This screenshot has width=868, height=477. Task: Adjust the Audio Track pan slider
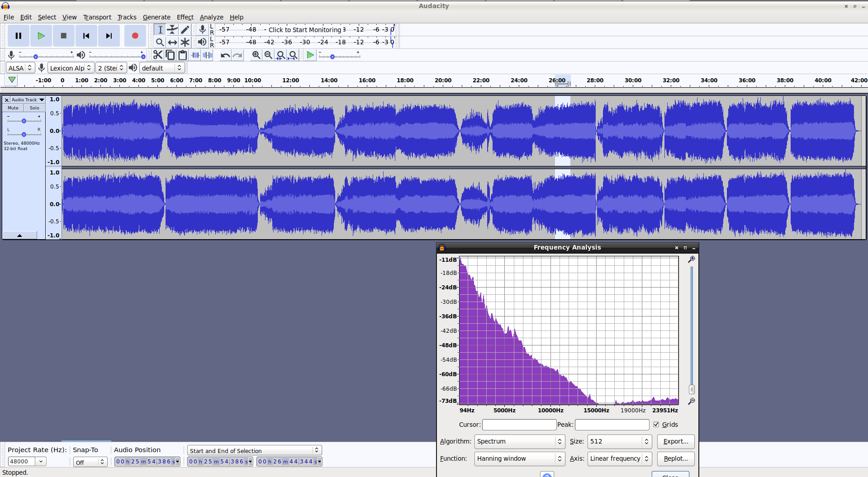click(24, 133)
